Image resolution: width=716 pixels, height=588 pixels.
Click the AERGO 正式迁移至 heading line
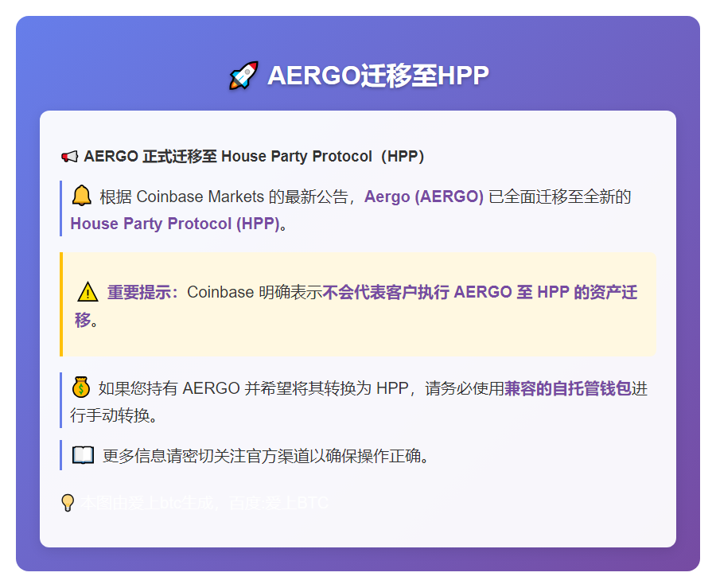coord(248,156)
